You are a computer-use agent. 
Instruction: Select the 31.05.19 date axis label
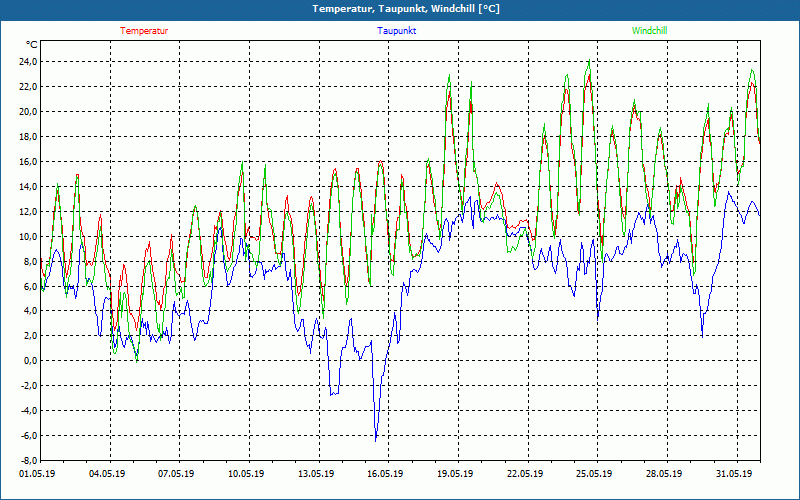[734, 474]
